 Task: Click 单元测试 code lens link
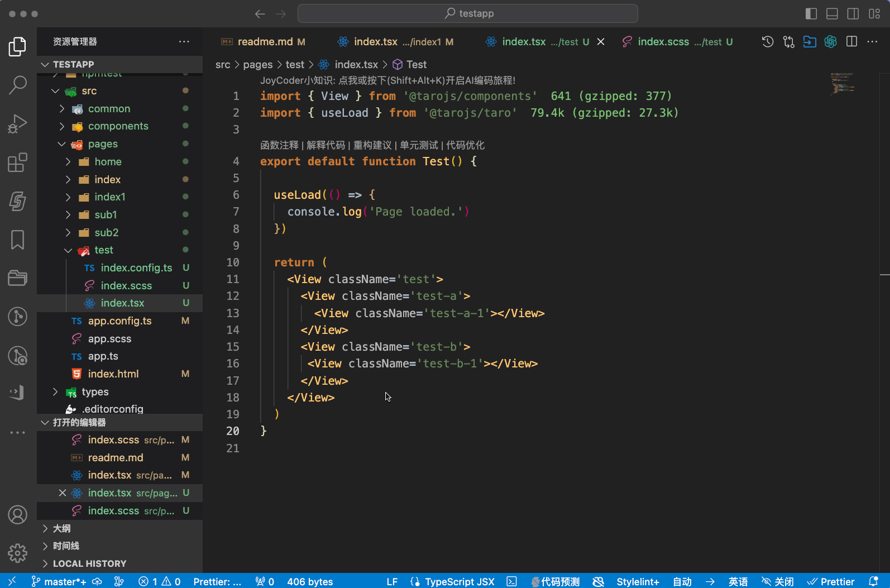tap(419, 145)
